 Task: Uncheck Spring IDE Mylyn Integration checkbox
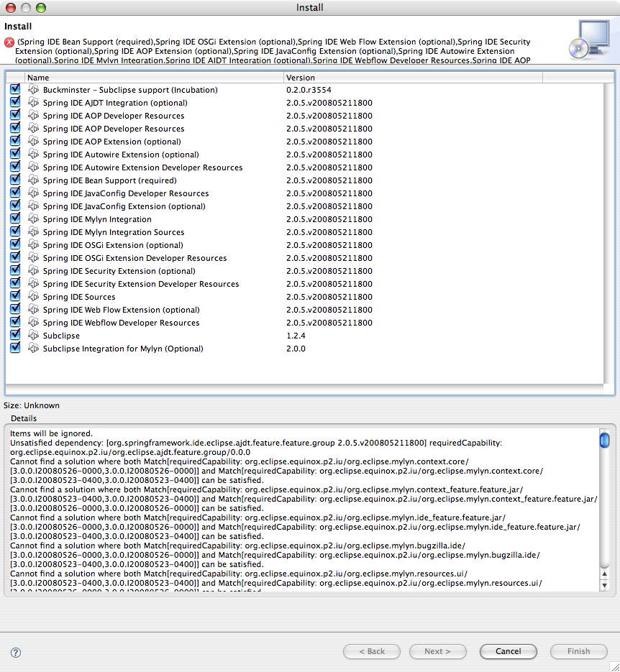pos(15,218)
